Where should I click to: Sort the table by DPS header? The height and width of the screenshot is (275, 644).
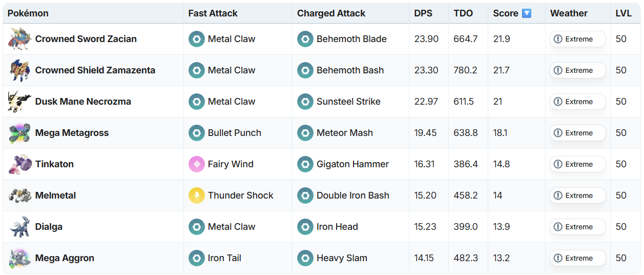[x=423, y=13]
